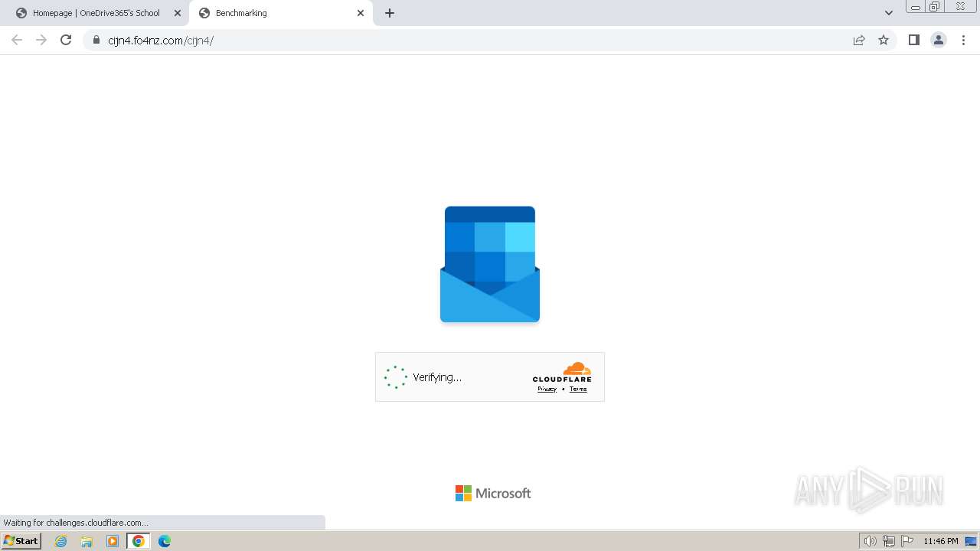Expand the tab search chevron
980x551 pixels.
coord(889,13)
